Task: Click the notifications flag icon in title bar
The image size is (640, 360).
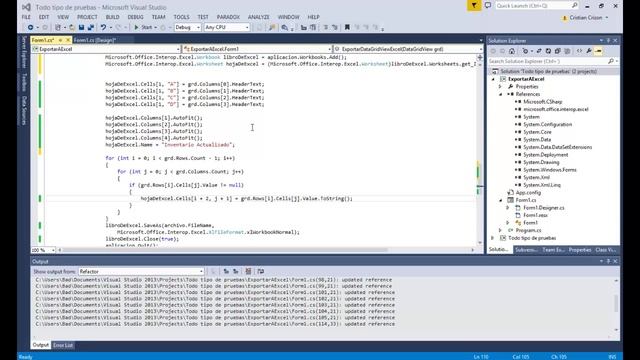Action: click(x=474, y=6)
